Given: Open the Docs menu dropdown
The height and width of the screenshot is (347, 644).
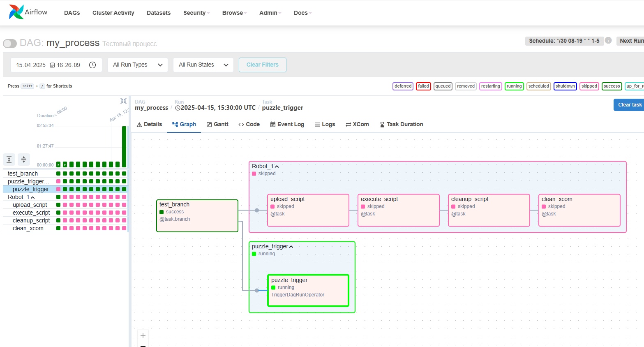Looking at the screenshot, I should pyautogui.click(x=303, y=13).
